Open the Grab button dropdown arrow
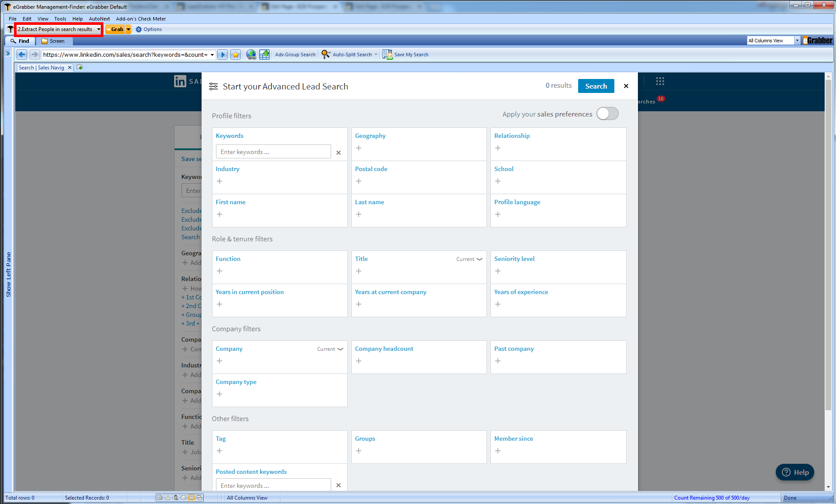 (128, 29)
